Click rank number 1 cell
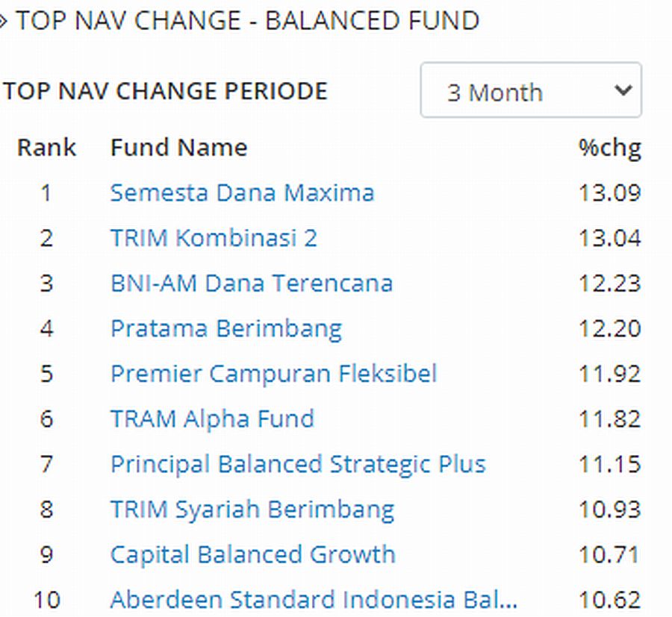The image size is (672, 617). 46,192
